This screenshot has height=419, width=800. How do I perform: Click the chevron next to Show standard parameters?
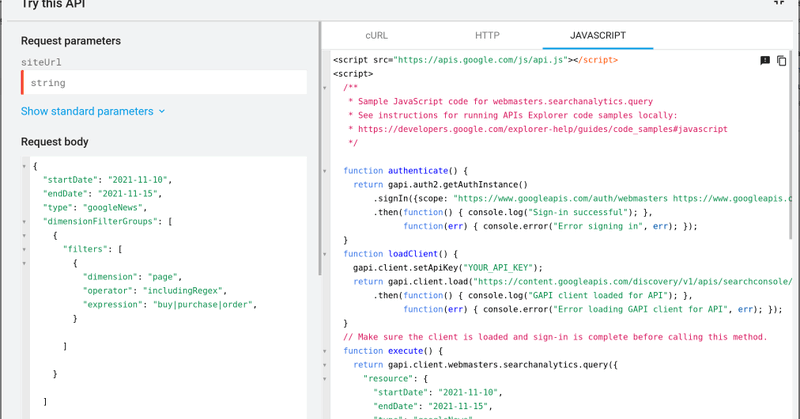pyautogui.click(x=162, y=111)
